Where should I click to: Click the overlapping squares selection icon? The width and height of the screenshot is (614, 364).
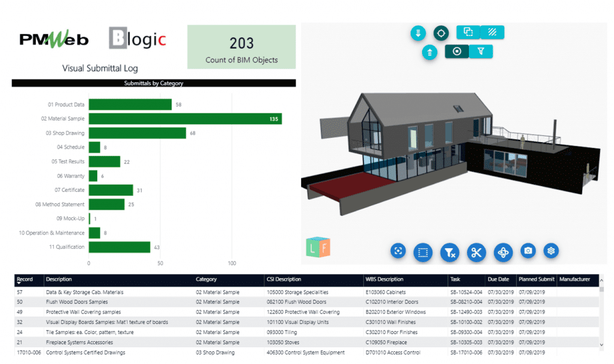(468, 32)
